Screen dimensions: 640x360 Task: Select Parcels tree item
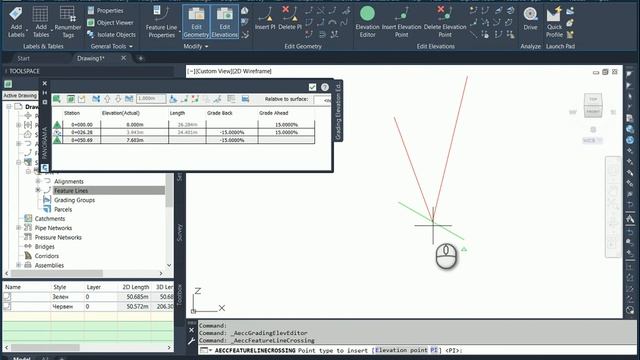point(63,209)
